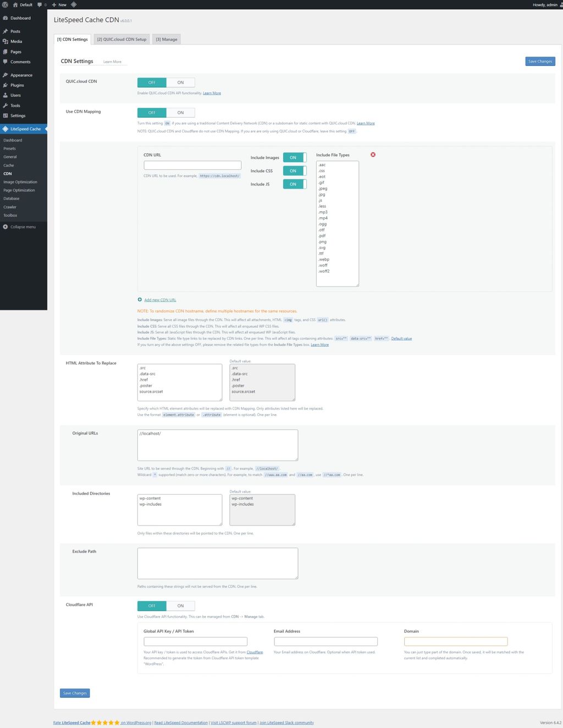The image size is (563, 728).
Task: Open Settings in the sidebar
Action: pos(24,115)
